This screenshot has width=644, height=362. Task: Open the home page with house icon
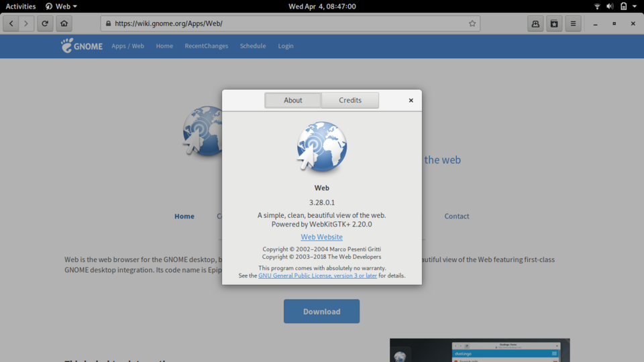(64, 23)
